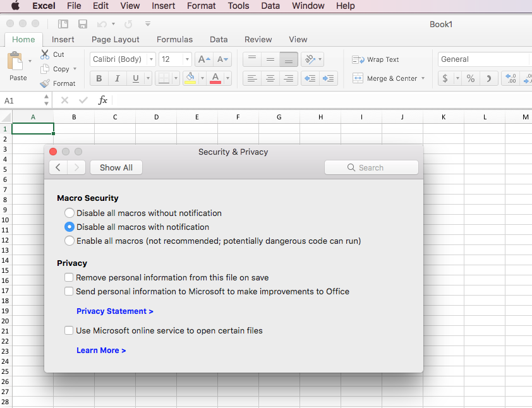
Task: Open the Insert ribbon tab
Action: 63,39
